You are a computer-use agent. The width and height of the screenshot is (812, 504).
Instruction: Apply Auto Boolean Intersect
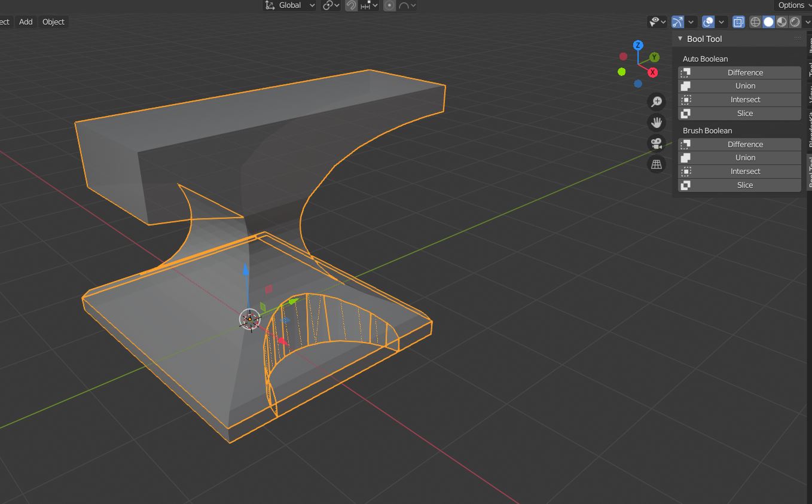point(740,100)
